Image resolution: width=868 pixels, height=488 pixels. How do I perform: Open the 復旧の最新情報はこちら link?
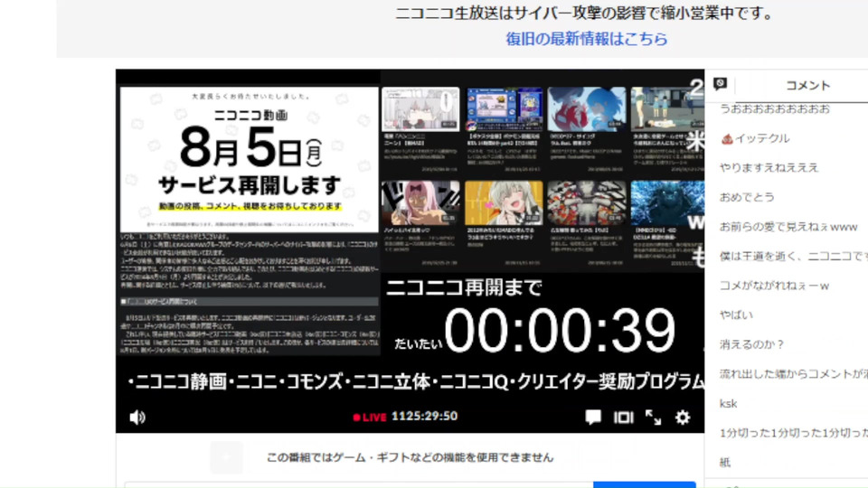point(586,39)
